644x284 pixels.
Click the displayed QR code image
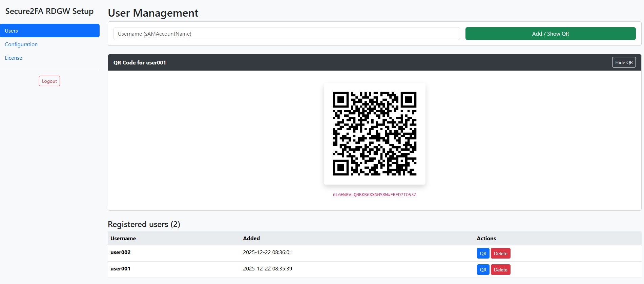(374, 134)
